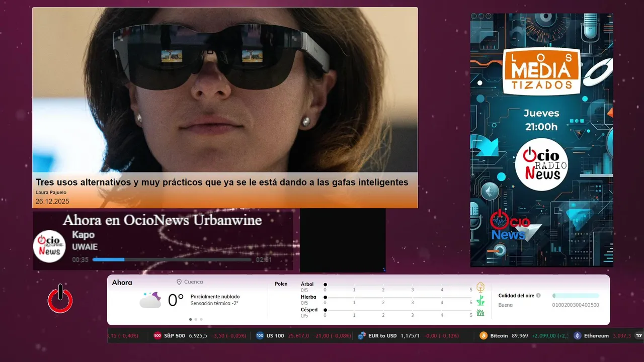Screen dimensions: 644x362
Task: Open the Los Mediatizados banner title
Action: (x=541, y=70)
